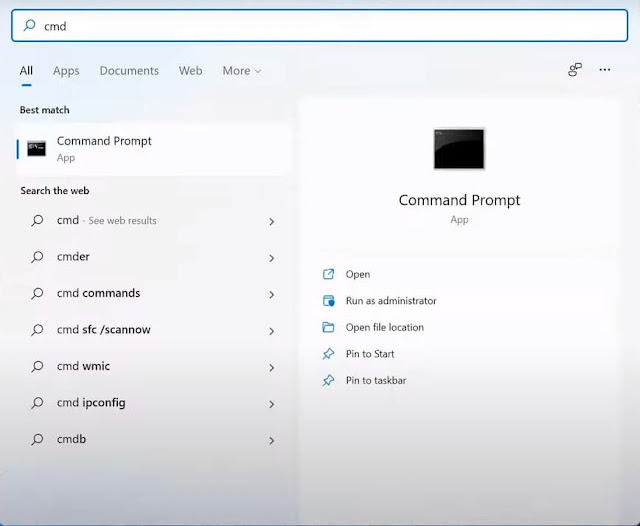Click Open in the preview pane
The height and width of the screenshot is (526, 640).
coord(358,274)
